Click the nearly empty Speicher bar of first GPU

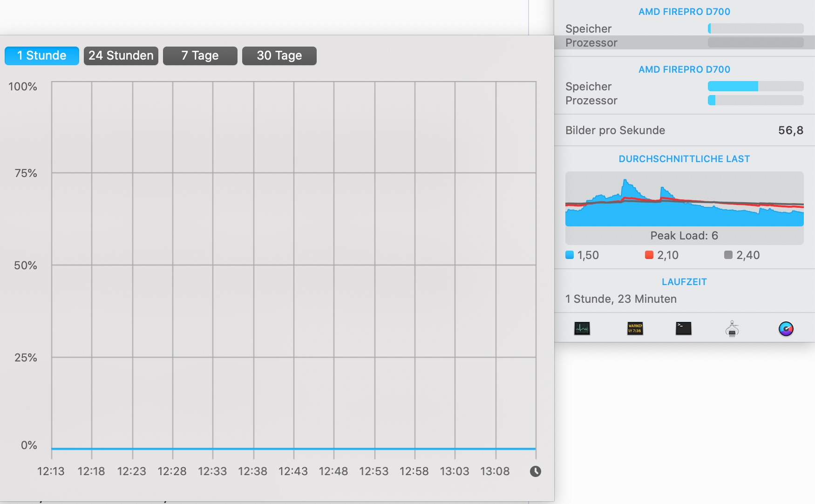[756, 28]
